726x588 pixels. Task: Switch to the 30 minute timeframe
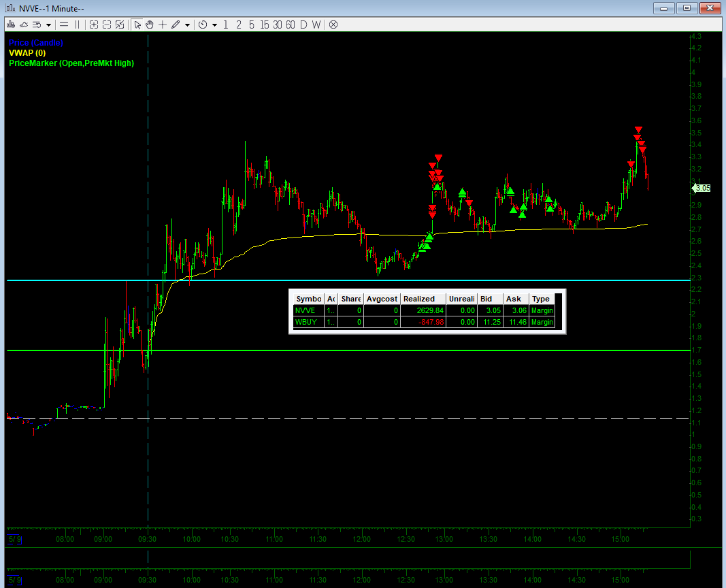click(278, 24)
